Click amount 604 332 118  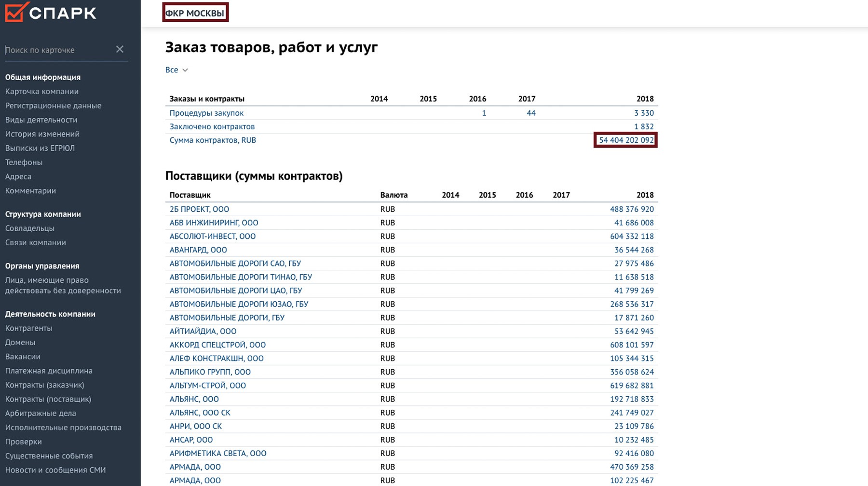pyautogui.click(x=632, y=236)
